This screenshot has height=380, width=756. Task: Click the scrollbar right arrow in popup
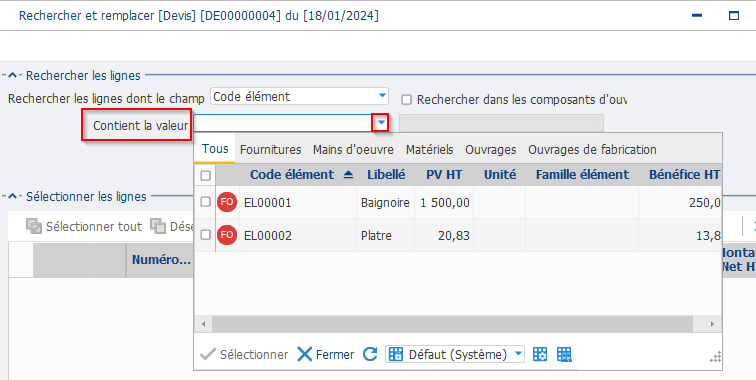(x=712, y=324)
